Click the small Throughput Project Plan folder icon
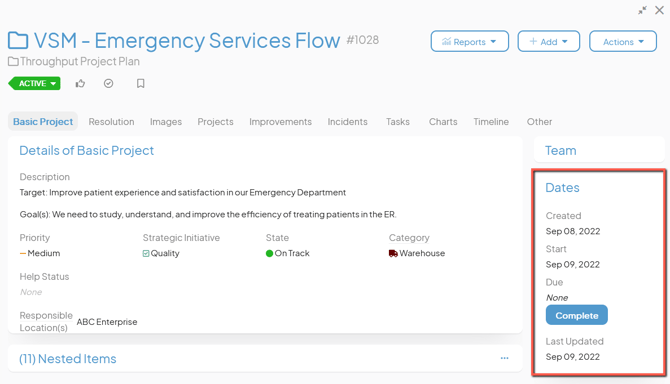 [13, 62]
